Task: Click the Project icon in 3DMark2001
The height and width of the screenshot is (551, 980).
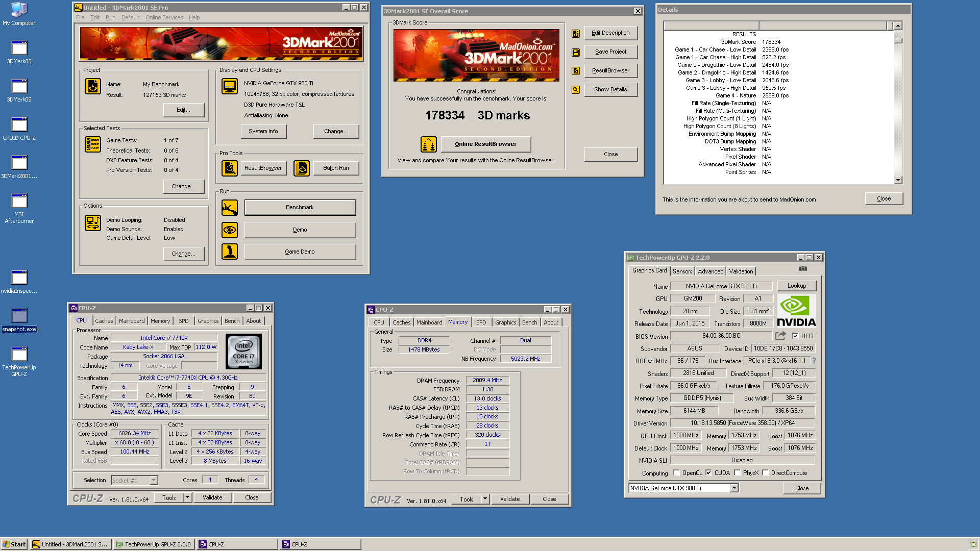Action: [x=93, y=86]
